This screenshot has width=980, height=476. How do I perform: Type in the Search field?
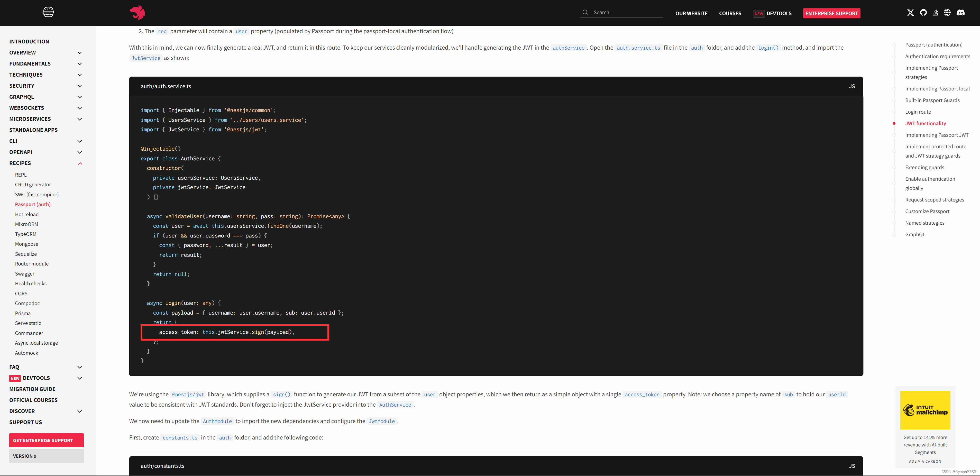[x=624, y=12]
